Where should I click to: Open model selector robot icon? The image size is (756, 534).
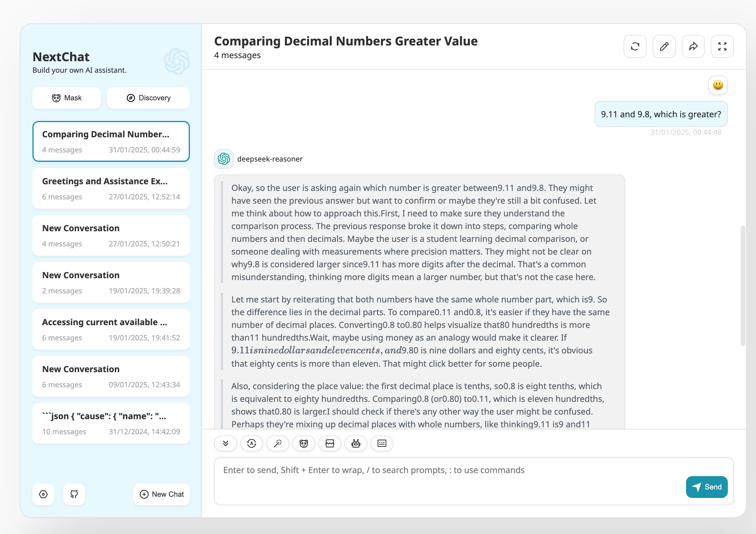[x=356, y=443]
